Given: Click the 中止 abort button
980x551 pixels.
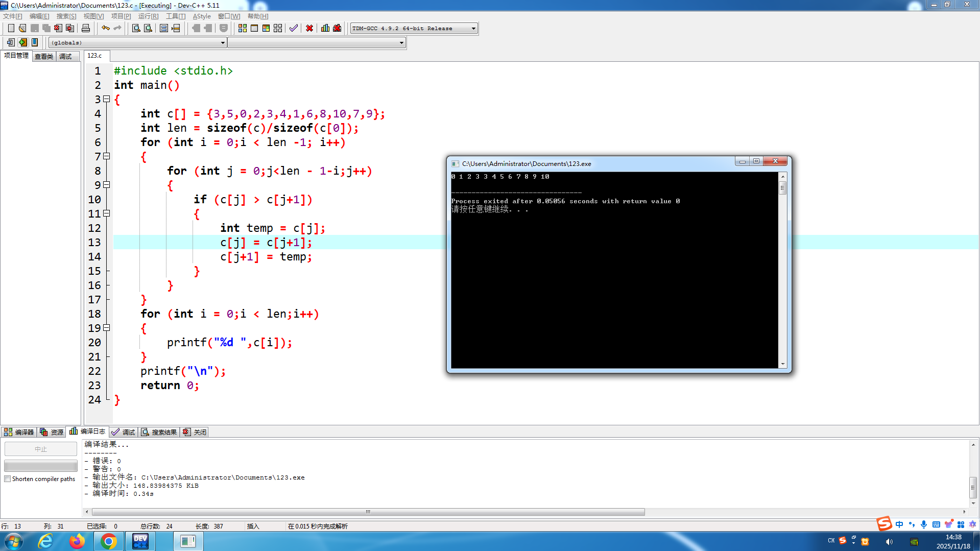Looking at the screenshot, I should (x=41, y=449).
